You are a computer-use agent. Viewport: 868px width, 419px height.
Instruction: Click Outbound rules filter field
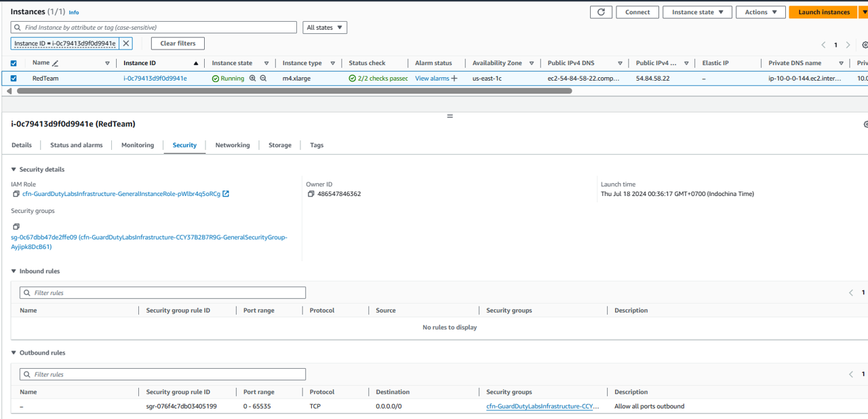[x=163, y=374]
